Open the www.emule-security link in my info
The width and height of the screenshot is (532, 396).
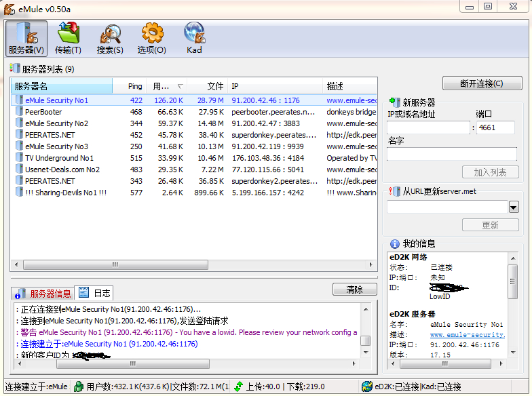(468, 335)
